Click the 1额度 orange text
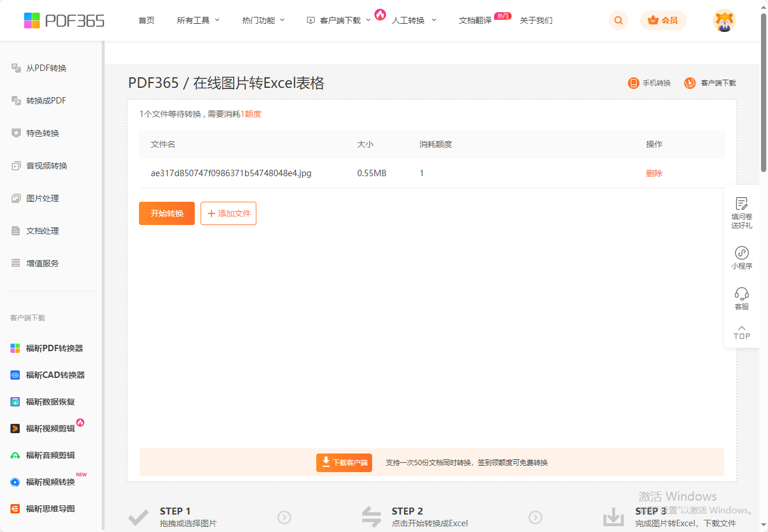The width and height of the screenshot is (768, 532). click(251, 114)
